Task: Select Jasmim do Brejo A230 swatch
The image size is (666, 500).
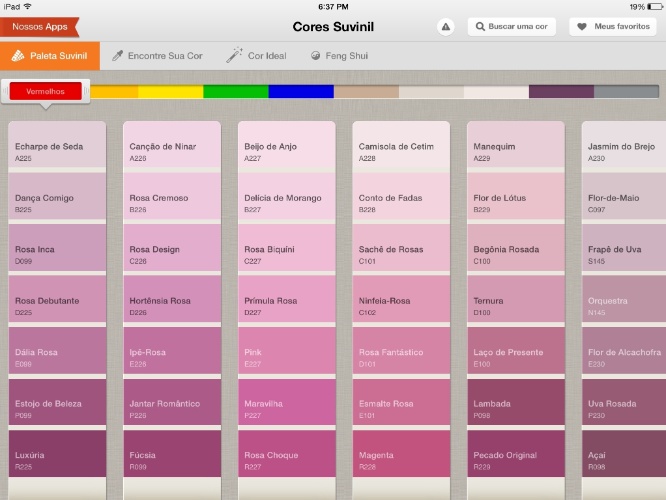Action: [624, 144]
